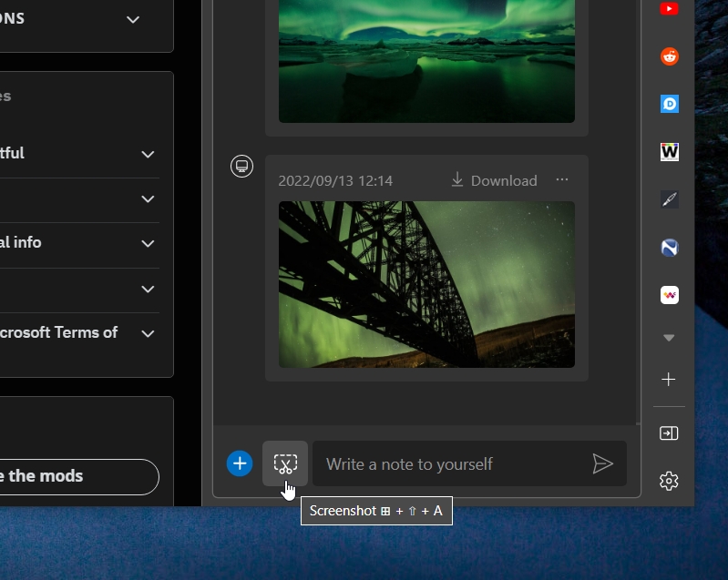Click the 'the mods' button
Screen dimensions: 728x580
79,476
